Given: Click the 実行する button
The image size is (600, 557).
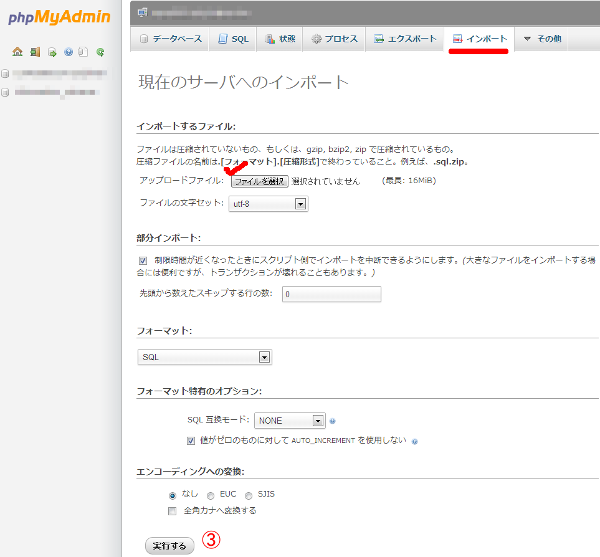Looking at the screenshot, I should click(169, 546).
